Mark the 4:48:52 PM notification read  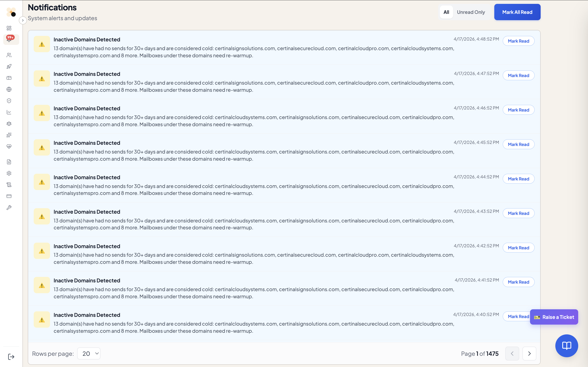(x=518, y=41)
